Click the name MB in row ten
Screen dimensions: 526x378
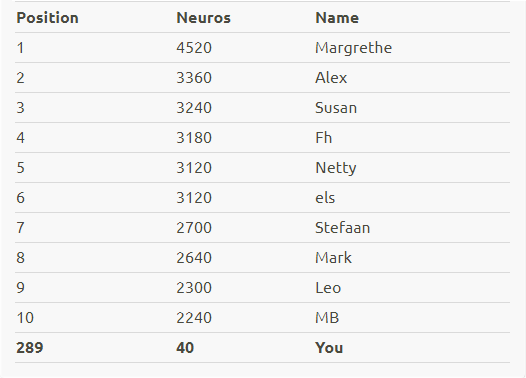click(327, 318)
